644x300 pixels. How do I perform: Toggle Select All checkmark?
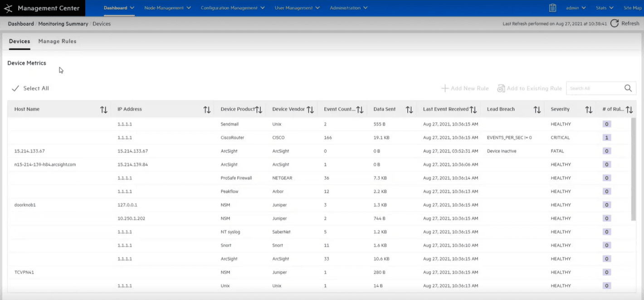(x=15, y=89)
